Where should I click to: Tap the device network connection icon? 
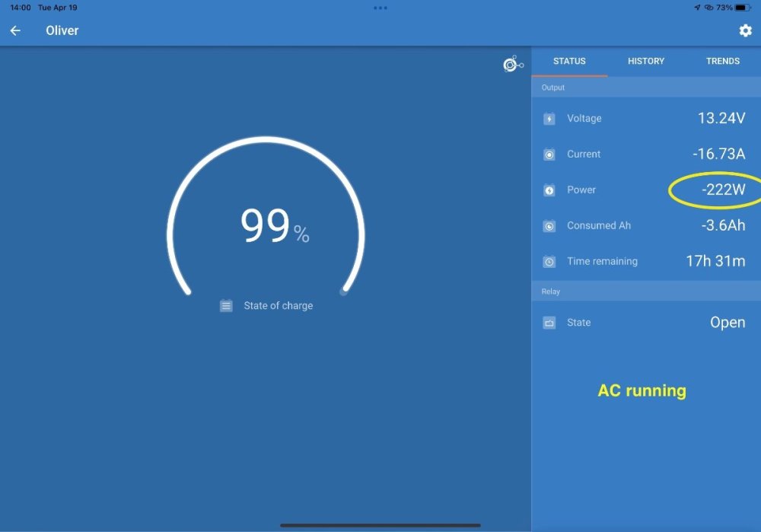click(x=513, y=65)
